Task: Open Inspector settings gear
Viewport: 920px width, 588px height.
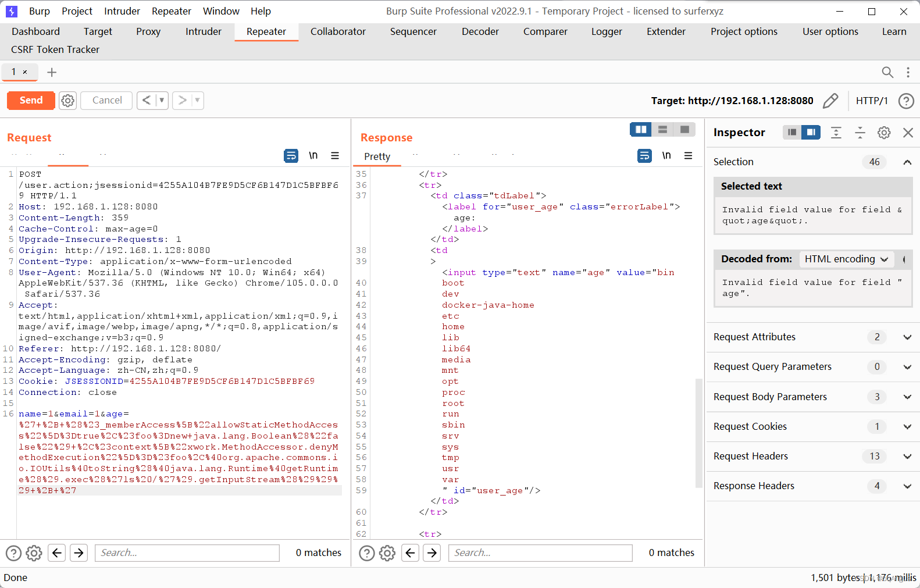Action: click(x=884, y=133)
